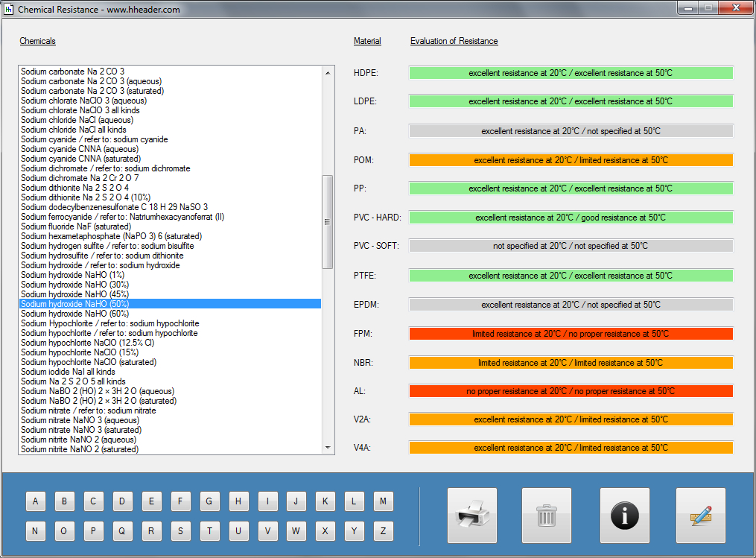Select Sodium nitrite NaNO 2 (saturated)

point(171,449)
